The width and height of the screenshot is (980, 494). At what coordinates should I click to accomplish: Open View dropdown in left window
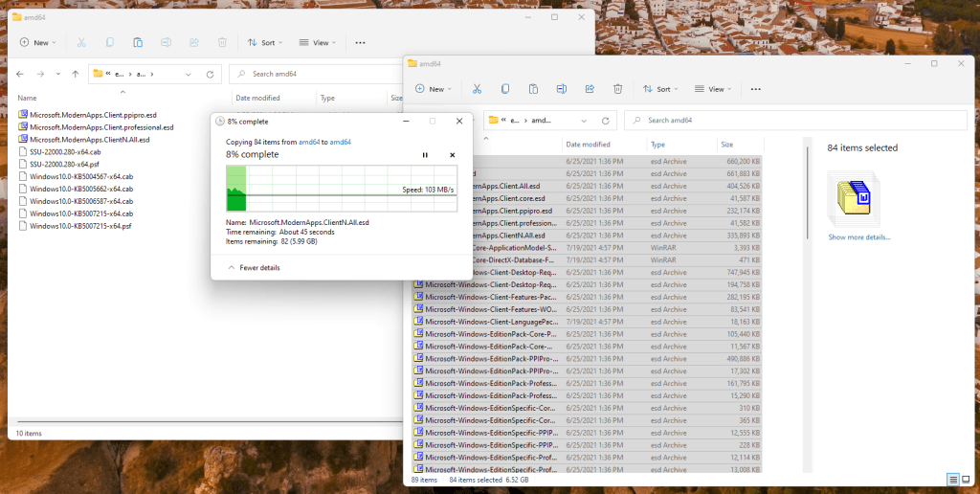coord(318,42)
